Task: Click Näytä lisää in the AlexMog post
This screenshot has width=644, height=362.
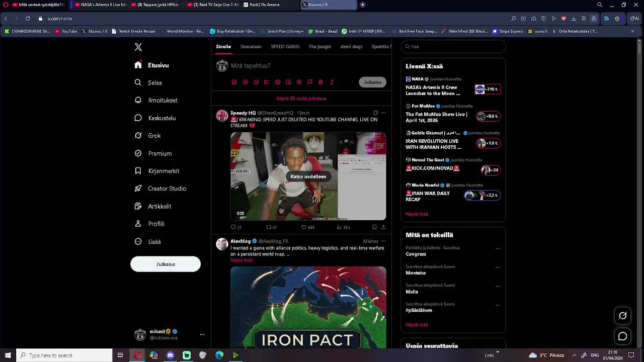Action: 242,260
